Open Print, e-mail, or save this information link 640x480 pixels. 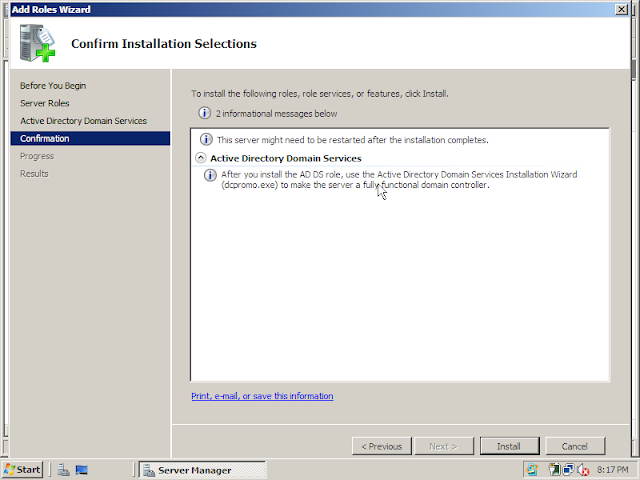pos(262,396)
